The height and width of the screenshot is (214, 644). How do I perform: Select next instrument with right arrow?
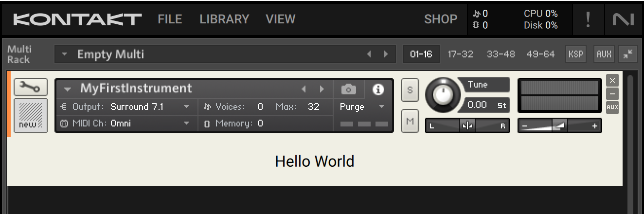[322, 89]
